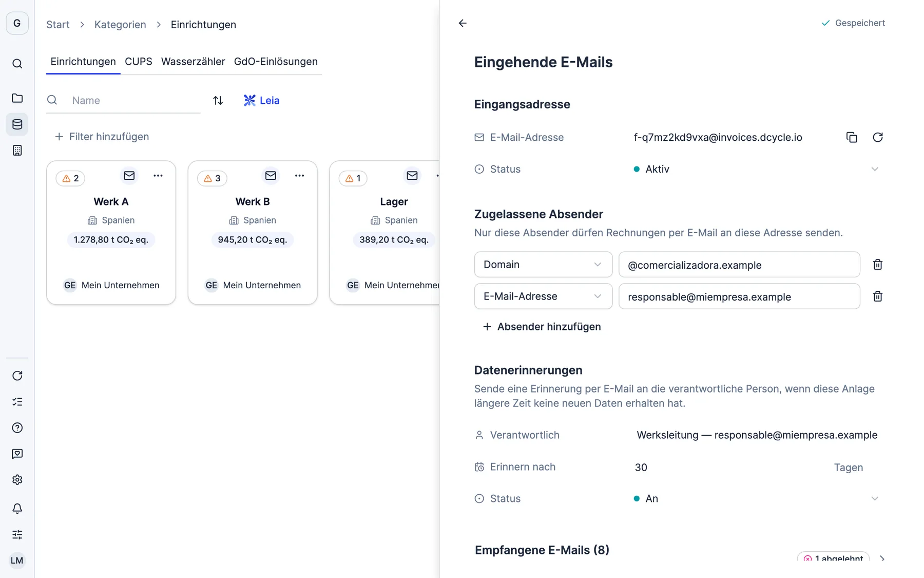Open the calculator icon in sidebar

coord(17,151)
